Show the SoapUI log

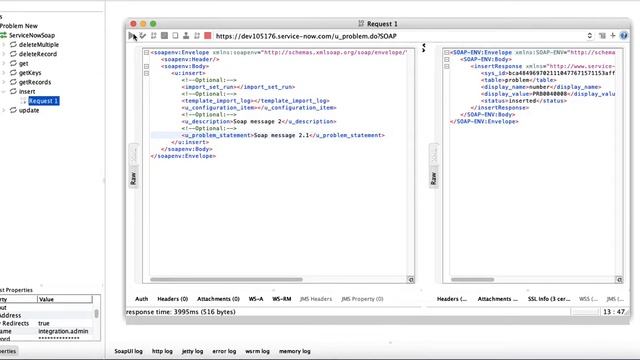pyautogui.click(x=129, y=351)
